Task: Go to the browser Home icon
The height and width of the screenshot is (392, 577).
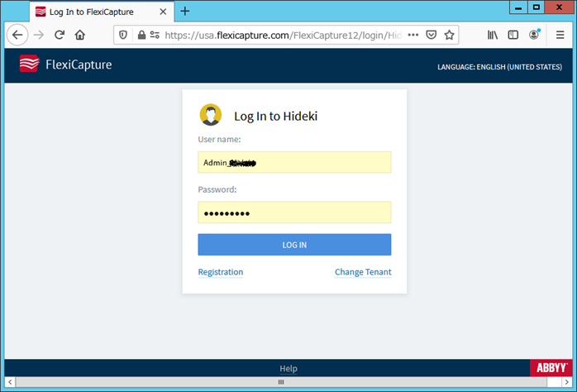Action: click(x=80, y=35)
